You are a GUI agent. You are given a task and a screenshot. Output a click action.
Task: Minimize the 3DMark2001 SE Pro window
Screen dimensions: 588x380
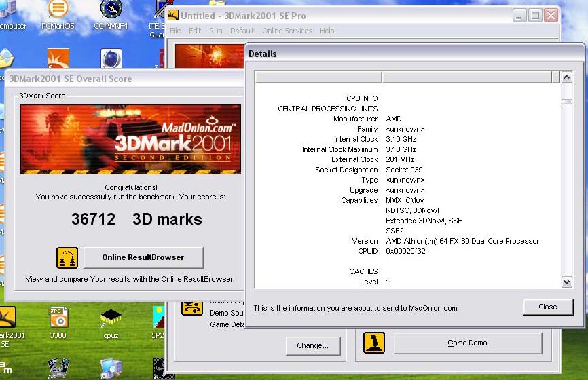click(x=519, y=16)
